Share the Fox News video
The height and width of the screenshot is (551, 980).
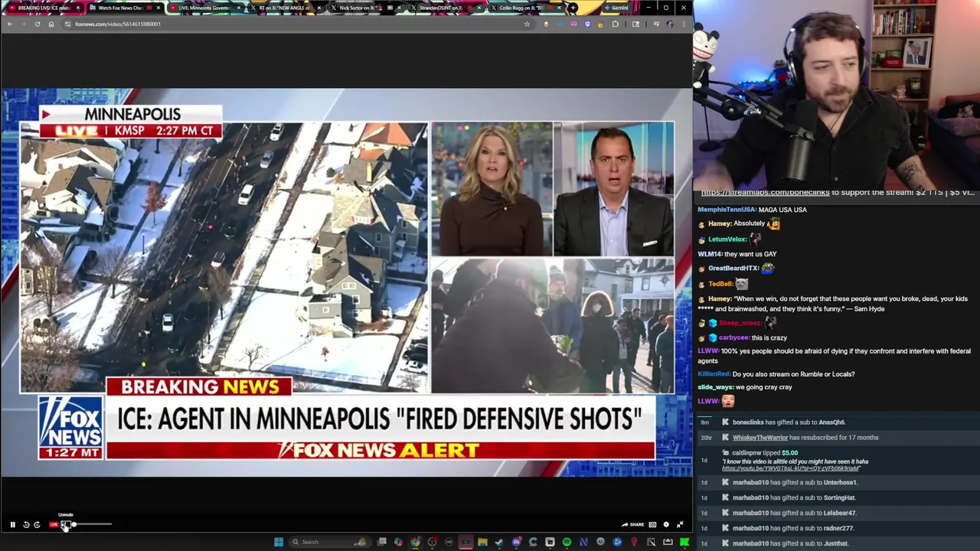(632, 524)
